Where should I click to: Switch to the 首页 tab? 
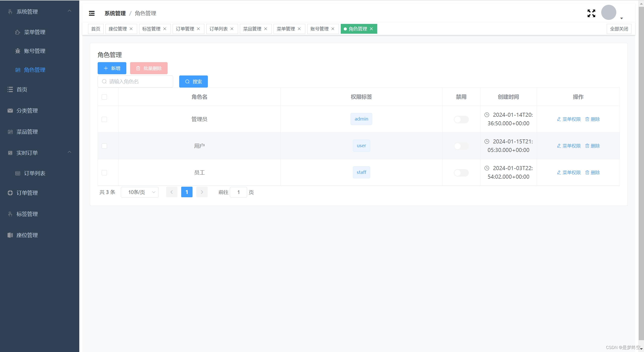pyautogui.click(x=96, y=29)
